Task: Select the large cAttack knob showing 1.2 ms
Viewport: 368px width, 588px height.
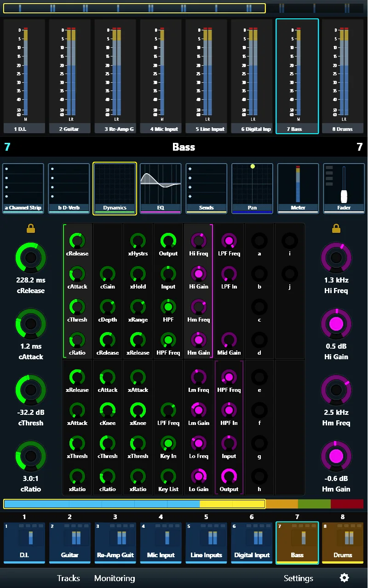Action: (x=31, y=324)
